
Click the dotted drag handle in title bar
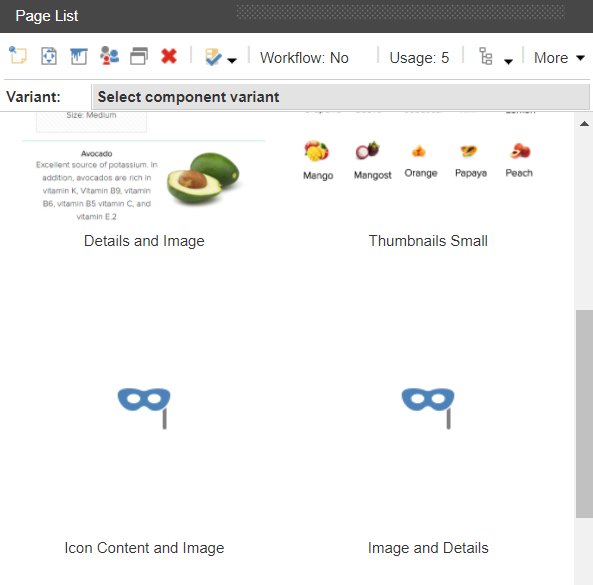click(401, 12)
